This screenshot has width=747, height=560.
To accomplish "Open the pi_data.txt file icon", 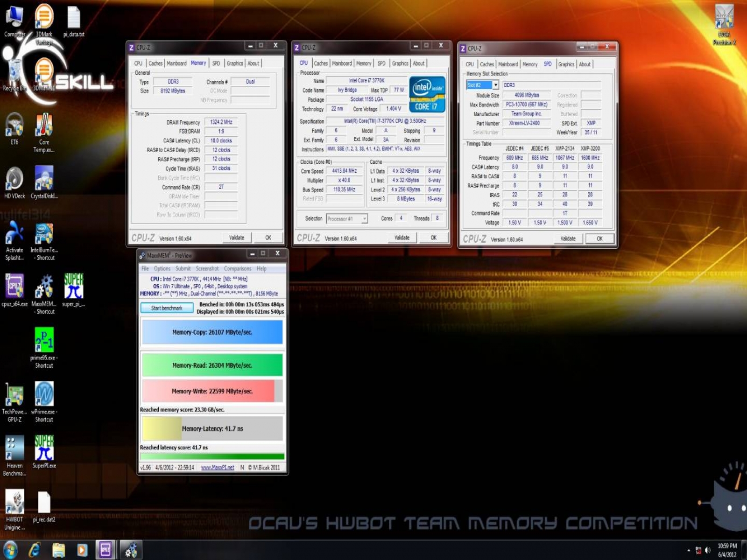I will (74, 21).
